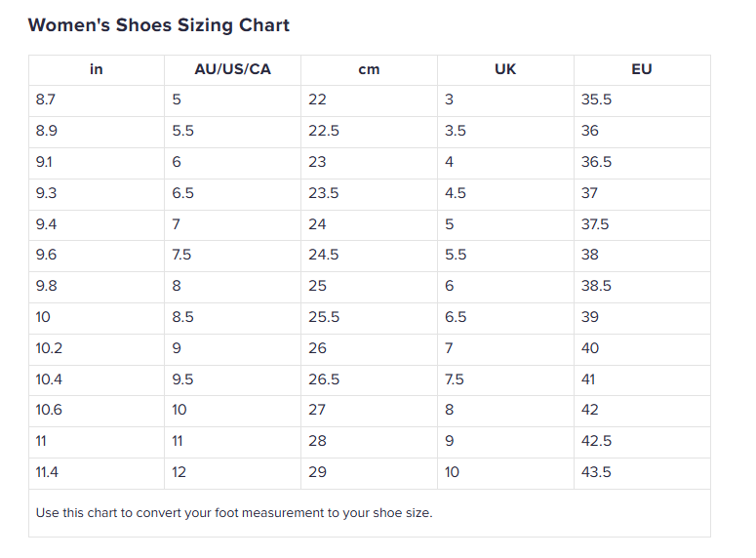756x558 pixels.
Task: Select the 26.5 cm cell
Action: tap(324, 379)
